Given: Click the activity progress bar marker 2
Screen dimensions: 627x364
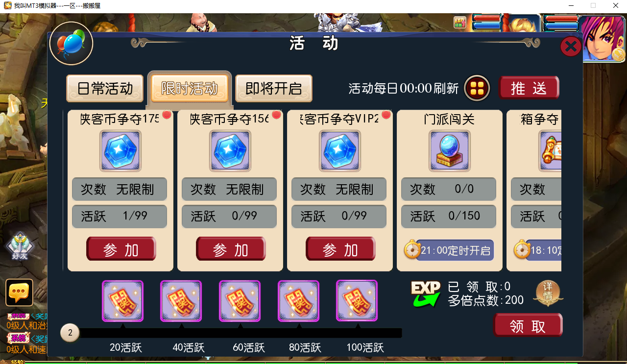Looking at the screenshot, I should pyautogui.click(x=70, y=333).
